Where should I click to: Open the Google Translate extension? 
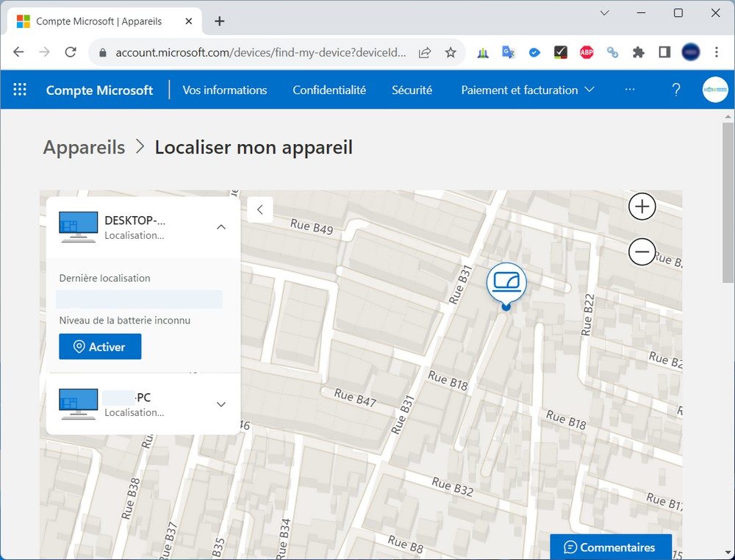point(508,52)
